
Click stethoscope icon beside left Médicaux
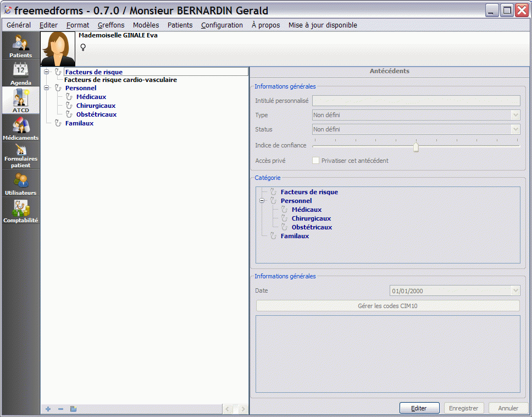69,97
